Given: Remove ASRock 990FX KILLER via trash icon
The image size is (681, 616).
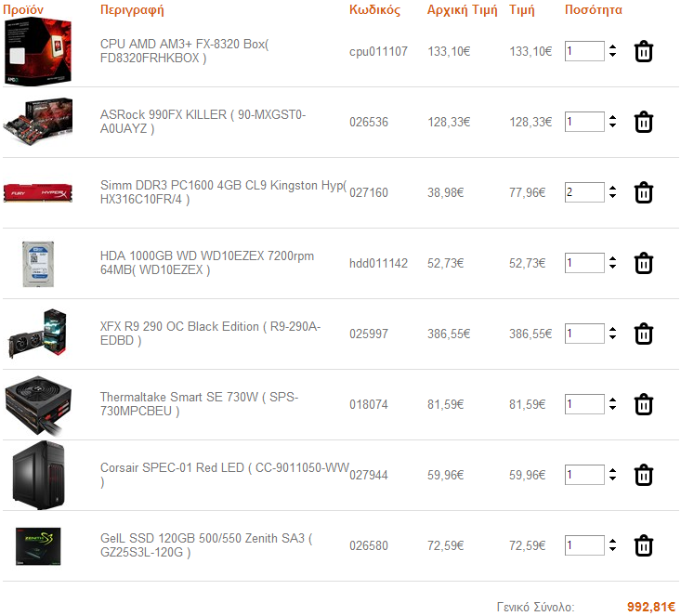Looking at the screenshot, I should click(x=643, y=122).
